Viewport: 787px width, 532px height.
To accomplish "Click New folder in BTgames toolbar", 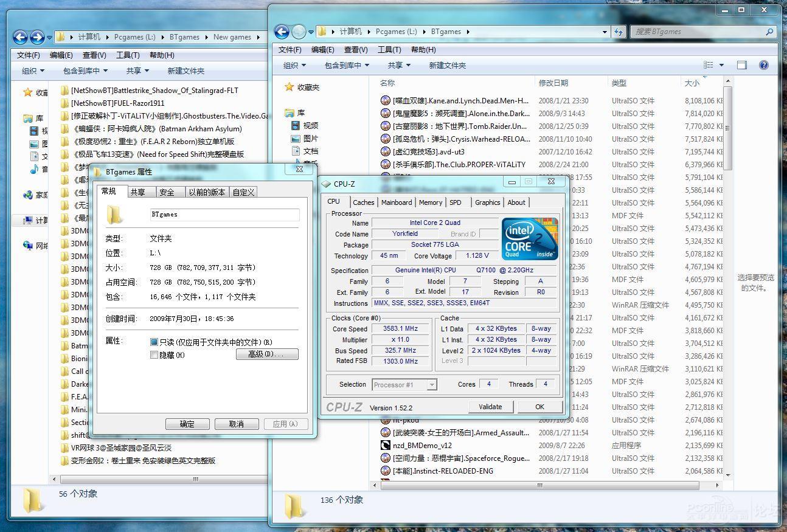I will tap(448, 65).
